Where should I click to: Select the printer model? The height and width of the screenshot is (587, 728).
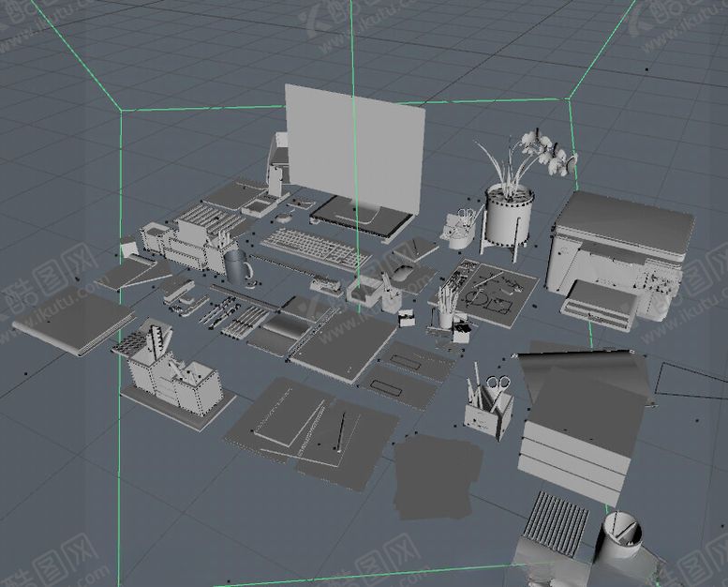point(619,261)
